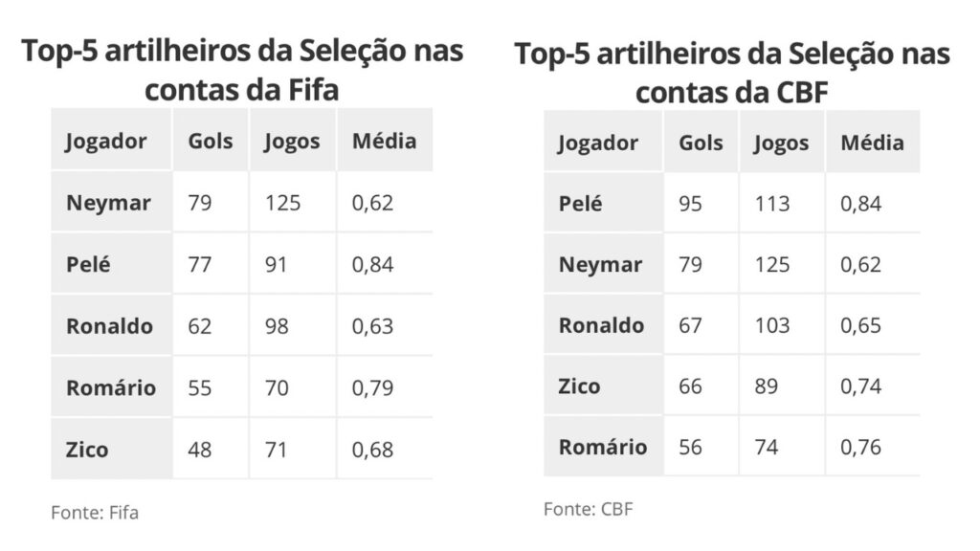Click Zico's 48 goals cell
The width and height of the screenshot is (980, 551).
tap(199, 450)
